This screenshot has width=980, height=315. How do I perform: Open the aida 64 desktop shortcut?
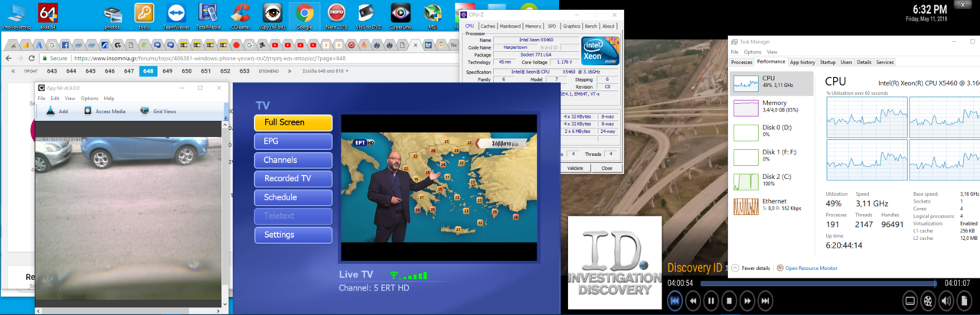click(47, 15)
